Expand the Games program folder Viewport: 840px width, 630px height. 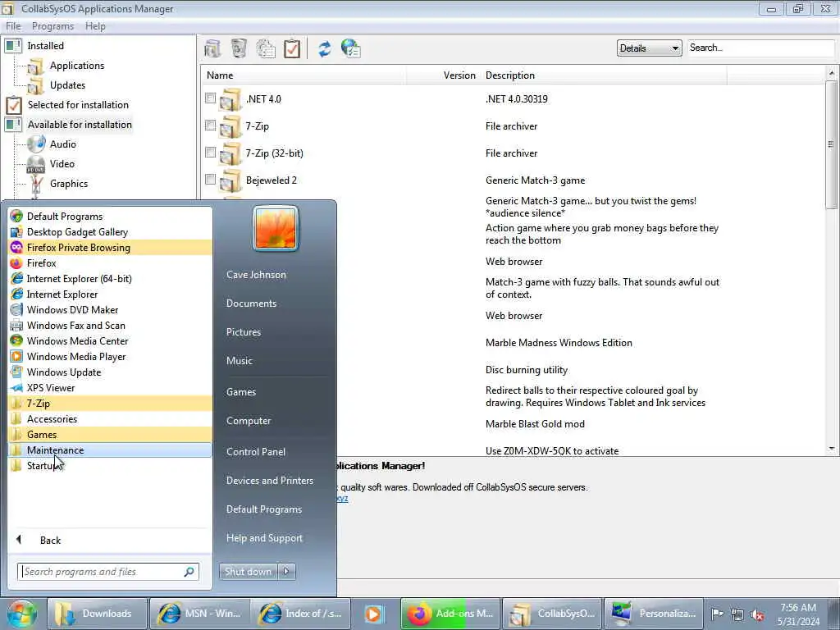[x=110, y=435]
